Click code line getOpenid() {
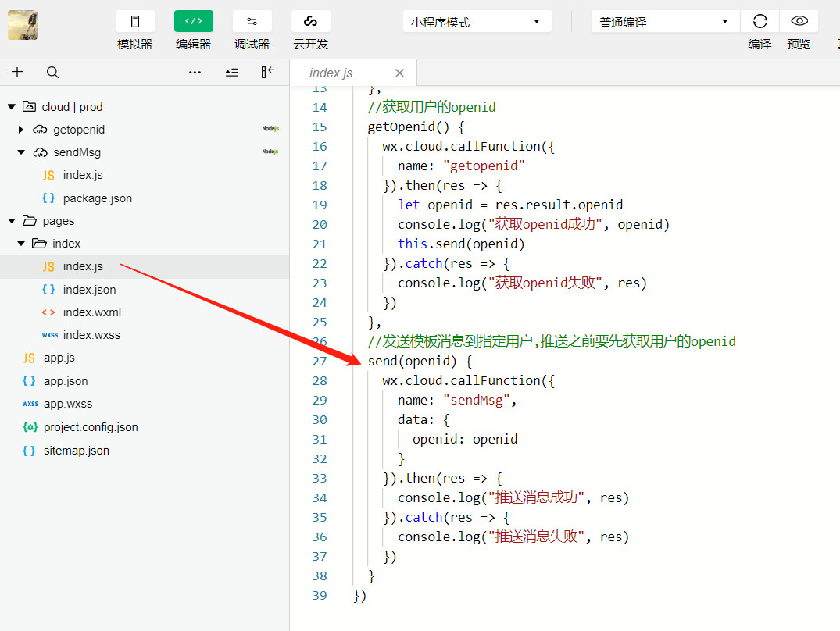This screenshot has height=631, width=840. [416, 127]
